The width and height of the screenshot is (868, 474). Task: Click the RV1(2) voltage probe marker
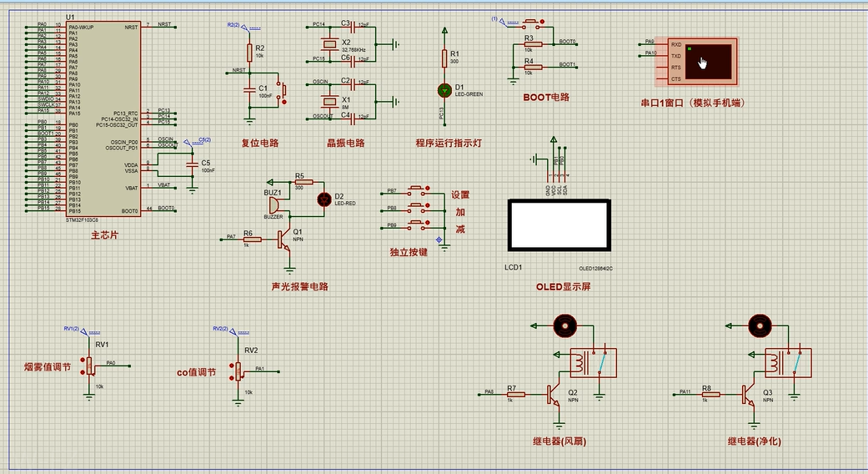[82, 330]
